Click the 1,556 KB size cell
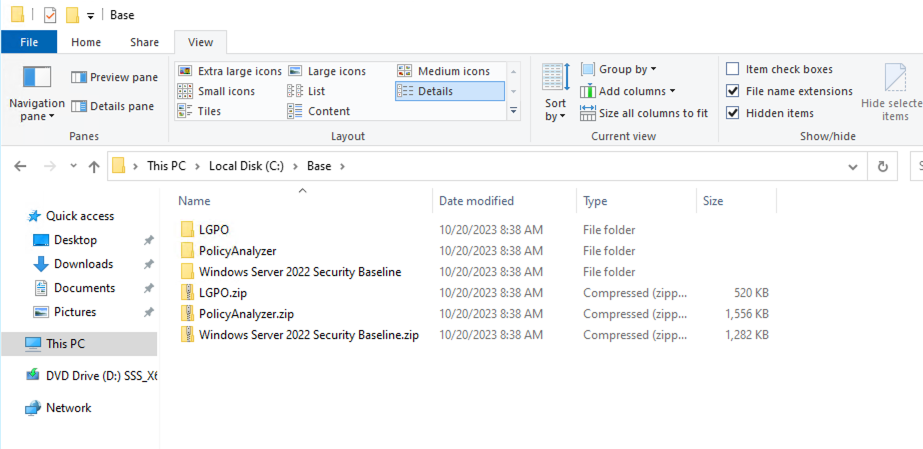Screen dimensions: 923x449 (747, 314)
